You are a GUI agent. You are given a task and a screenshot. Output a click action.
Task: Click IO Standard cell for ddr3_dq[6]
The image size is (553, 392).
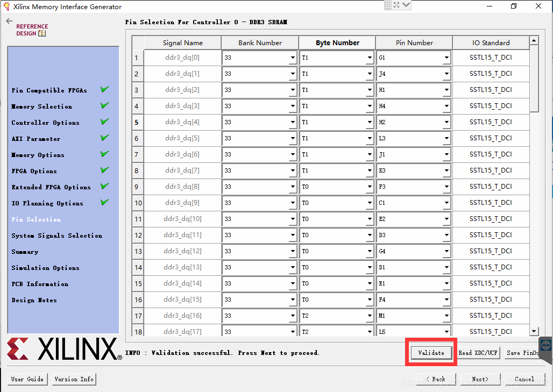click(x=491, y=154)
